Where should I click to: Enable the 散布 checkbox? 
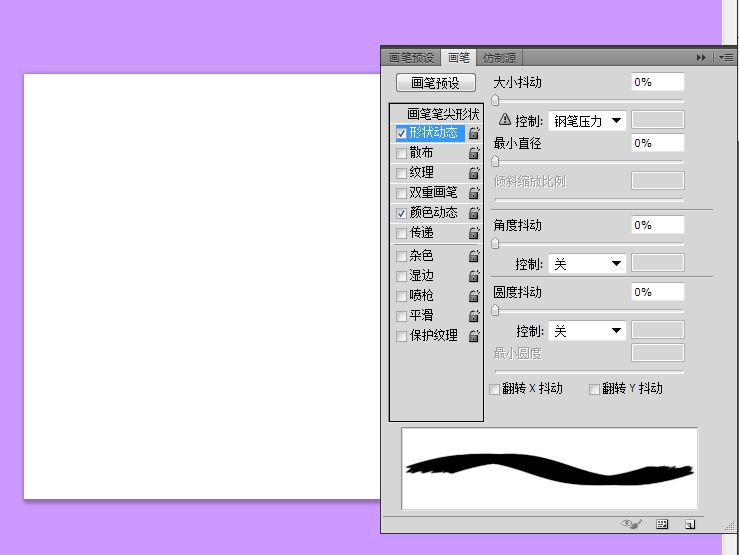pos(402,153)
